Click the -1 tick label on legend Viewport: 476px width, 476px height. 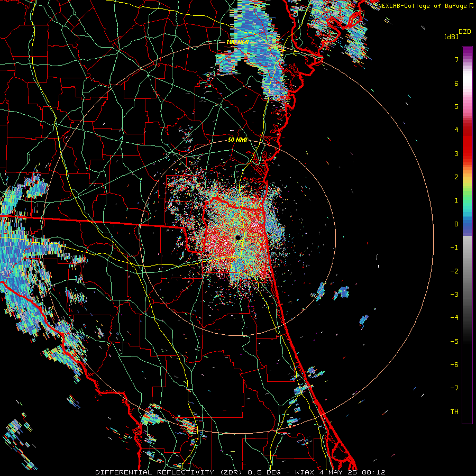click(454, 248)
